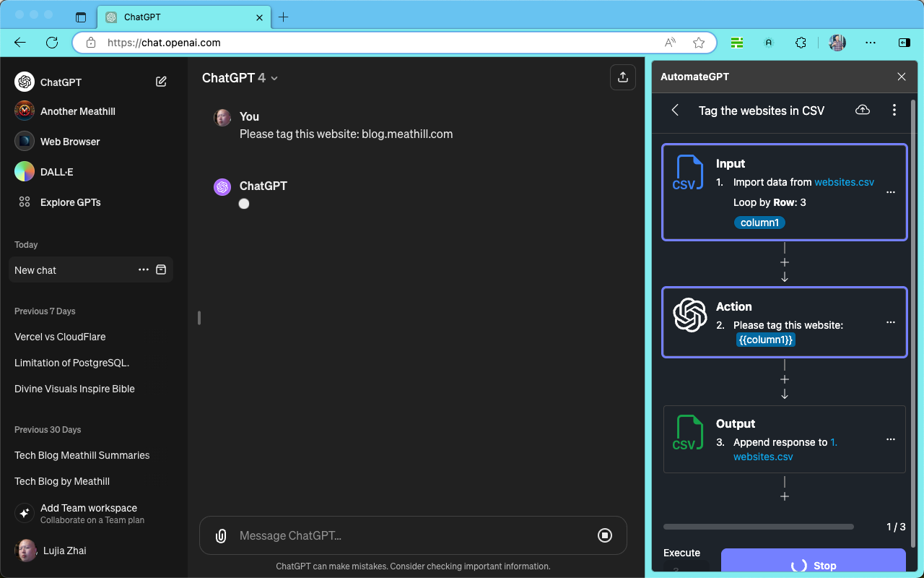This screenshot has width=924, height=578.
Task: Go back from Tag the websites workflow
Action: coord(675,110)
